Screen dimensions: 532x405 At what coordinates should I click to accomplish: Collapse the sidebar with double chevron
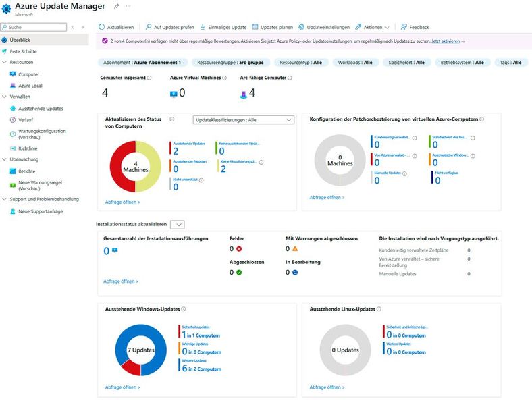(x=83, y=27)
